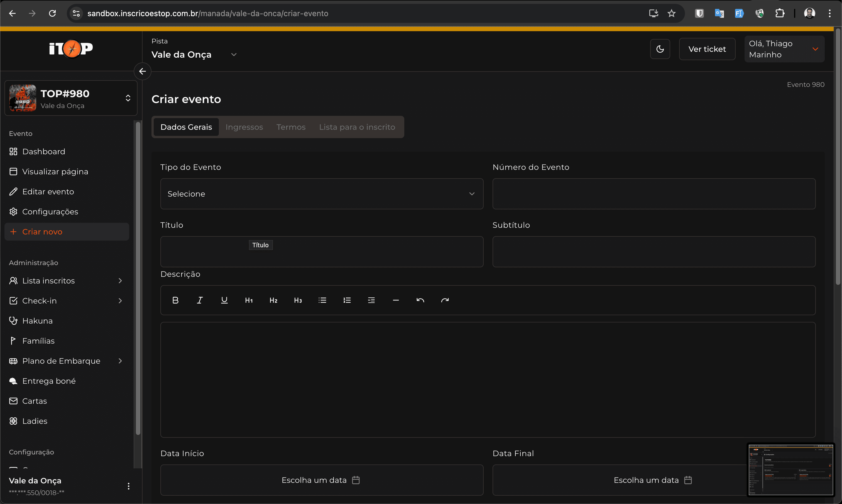Open Configurações in sidebar

click(67, 212)
